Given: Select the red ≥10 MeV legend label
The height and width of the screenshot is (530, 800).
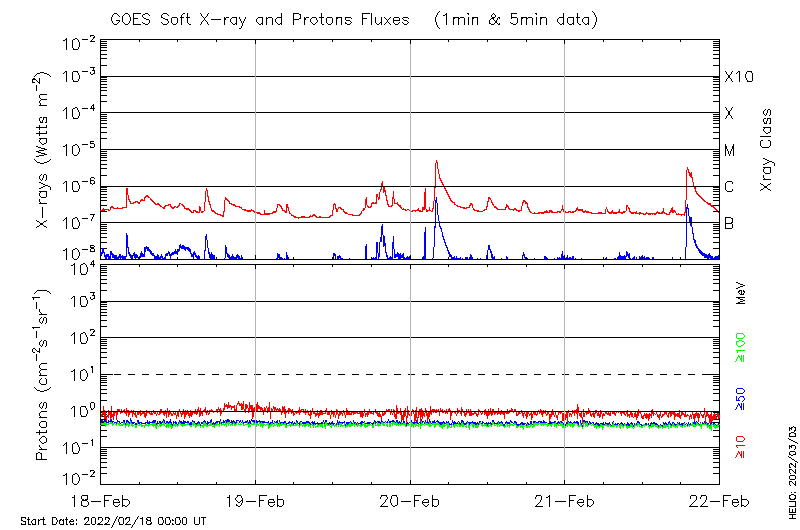Looking at the screenshot, I should [741, 448].
